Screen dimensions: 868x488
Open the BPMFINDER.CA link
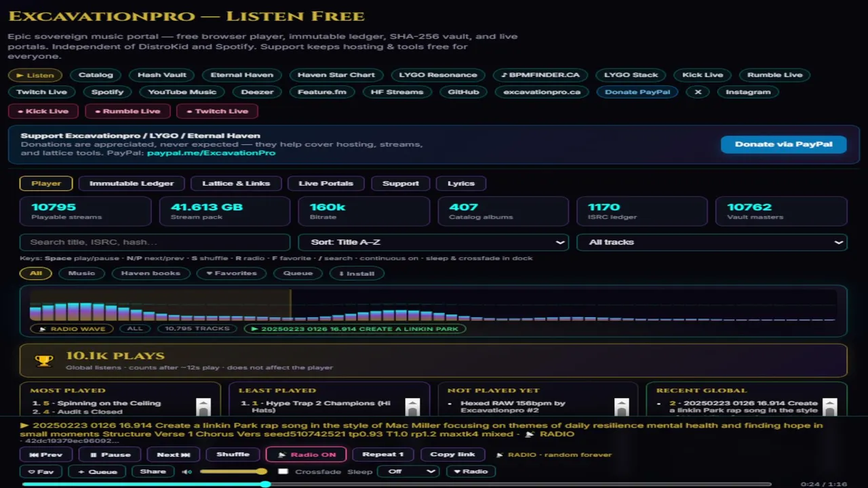541,75
